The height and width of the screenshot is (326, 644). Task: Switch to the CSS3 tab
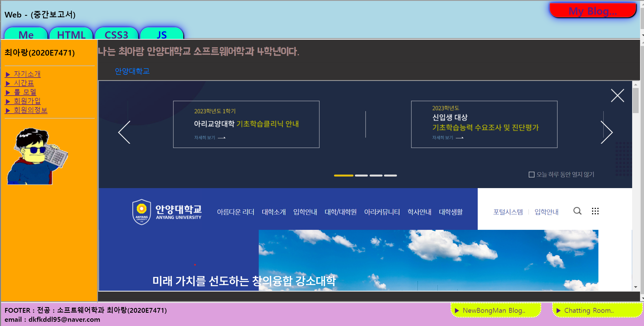coord(116,34)
